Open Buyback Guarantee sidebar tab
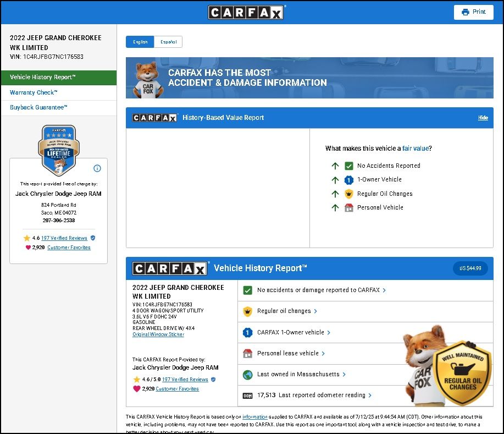 tap(59, 108)
